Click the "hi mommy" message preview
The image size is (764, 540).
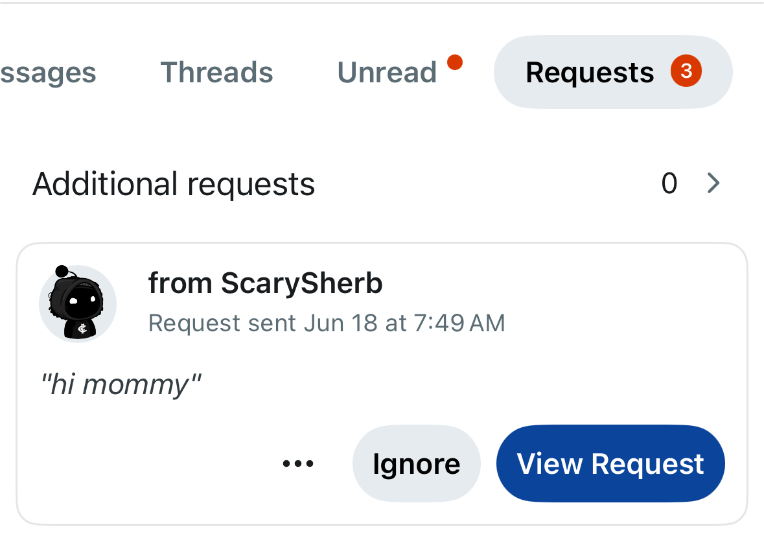pyautogui.click(x=120, y=385)
